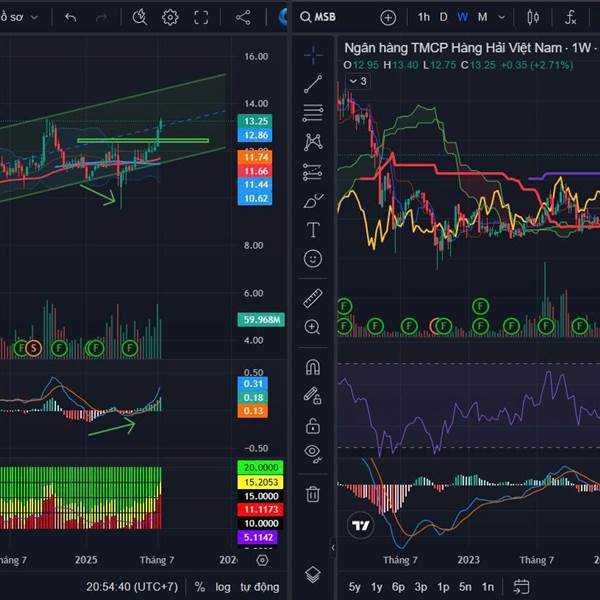Image resolution: width=600 pixels, height=600 pixels.
Task: Click the red 11.1173 indicator value label
Action: (261, 510)
